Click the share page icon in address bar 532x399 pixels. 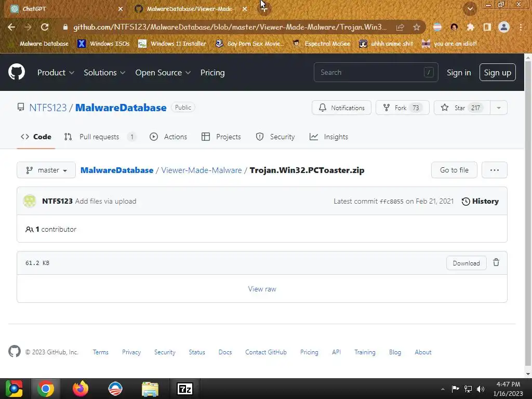400,27
